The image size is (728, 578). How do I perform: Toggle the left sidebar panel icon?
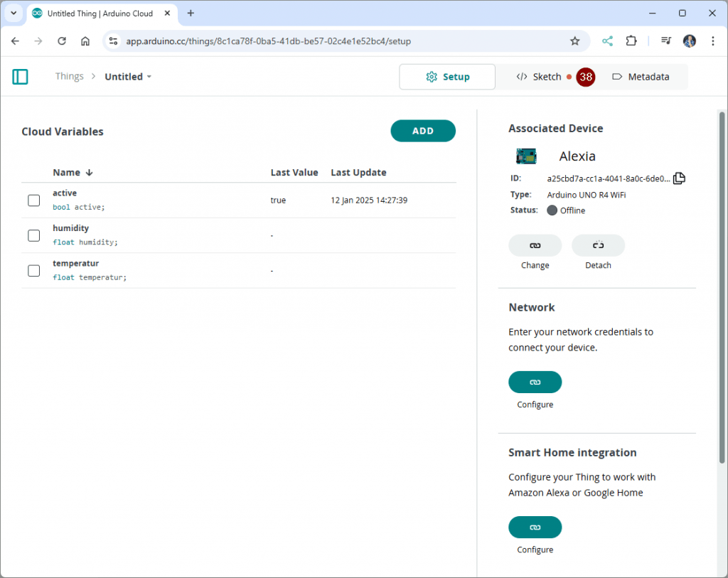[x=21, y=77]
